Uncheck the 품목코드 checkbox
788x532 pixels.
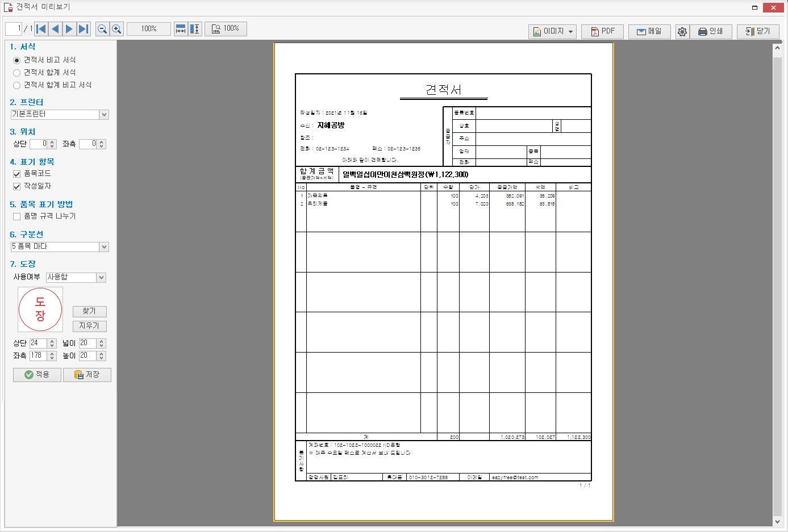click(17, 174)
